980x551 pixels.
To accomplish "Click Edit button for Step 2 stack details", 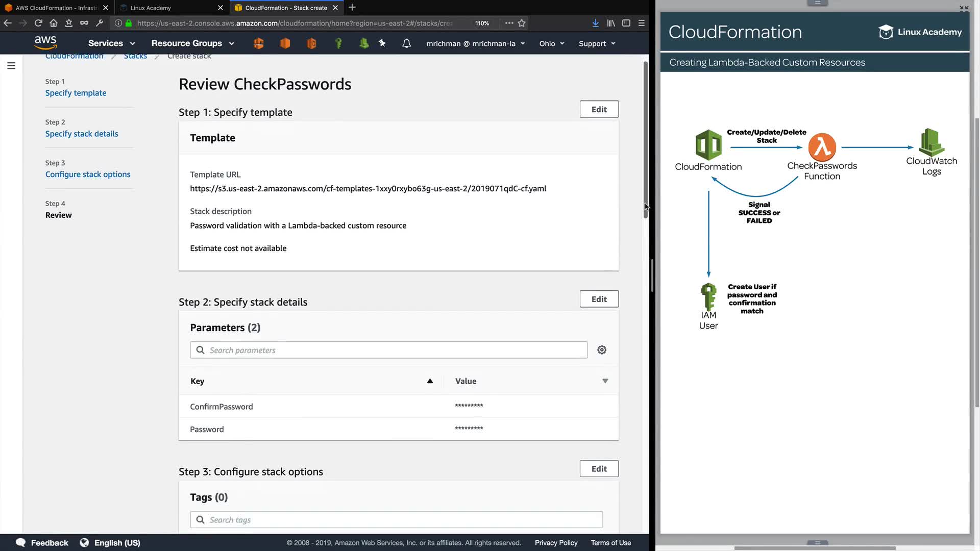I will point(599,299).
